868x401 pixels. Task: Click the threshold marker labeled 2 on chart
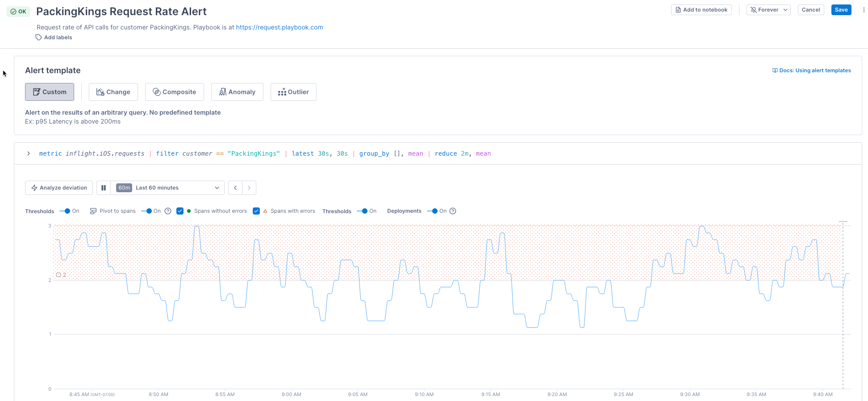pyautogui.click(x=58, y=275)
